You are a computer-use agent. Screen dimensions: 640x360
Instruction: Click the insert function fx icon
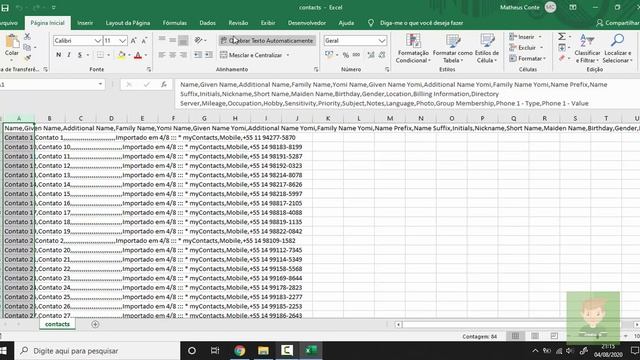164,84
